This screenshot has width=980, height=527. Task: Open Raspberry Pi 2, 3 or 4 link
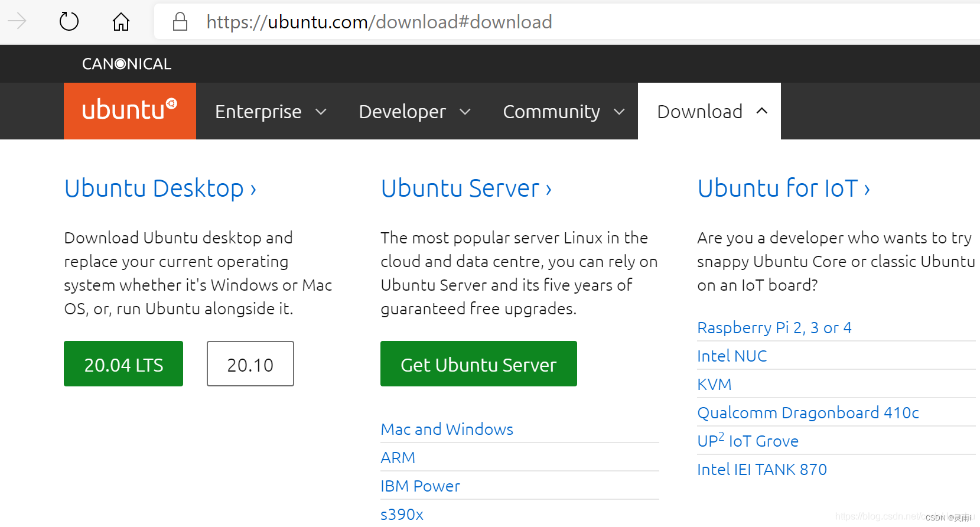click(x=774, y=328)
